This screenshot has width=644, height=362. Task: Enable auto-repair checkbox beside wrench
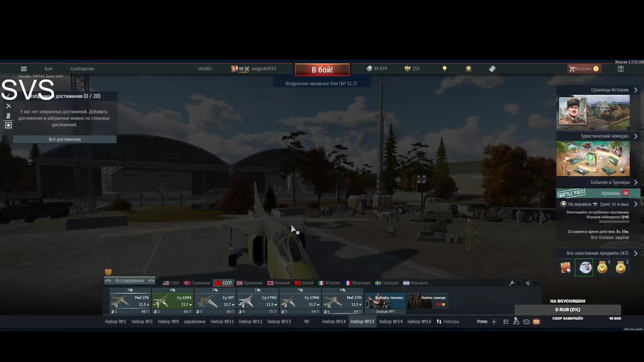point(519,283)
